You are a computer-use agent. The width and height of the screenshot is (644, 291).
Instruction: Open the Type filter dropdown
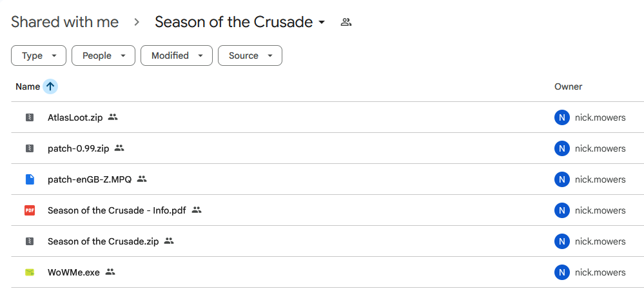click(x=39, y=55)
